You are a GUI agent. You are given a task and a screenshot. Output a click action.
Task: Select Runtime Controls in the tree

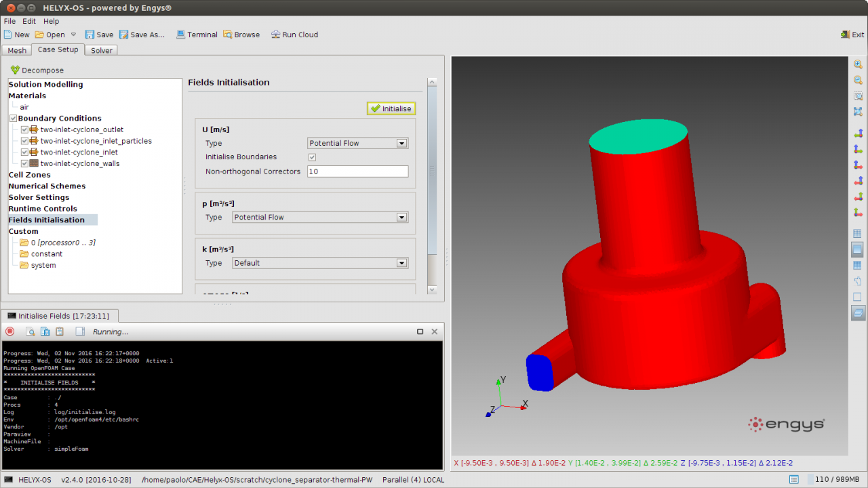[x=43, y=209]
